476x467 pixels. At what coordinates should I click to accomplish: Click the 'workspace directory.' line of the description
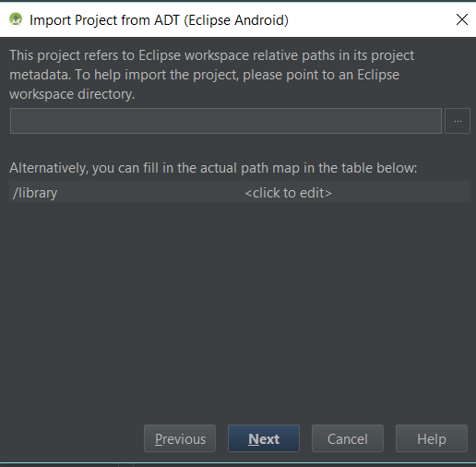tap(72, 94)
